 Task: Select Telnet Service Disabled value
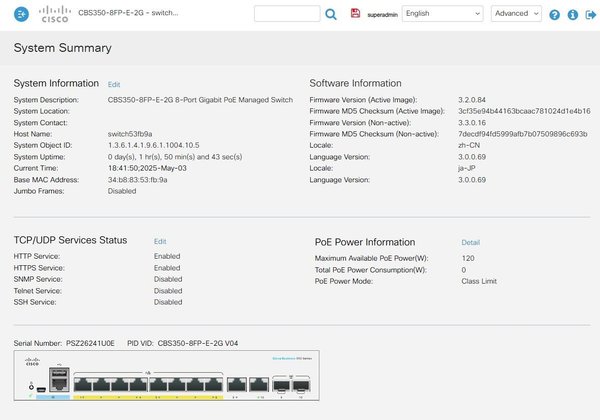[x=168, y=291]
